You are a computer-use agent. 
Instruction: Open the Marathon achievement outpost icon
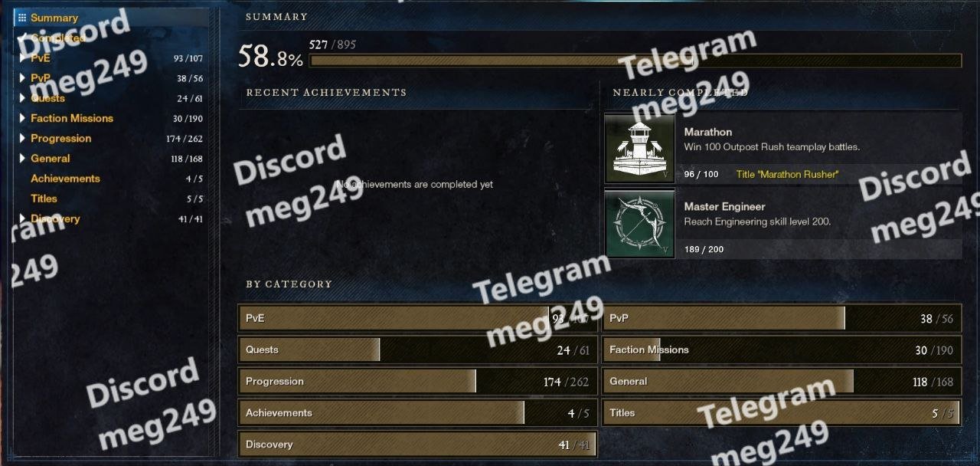tap(640, 149)
